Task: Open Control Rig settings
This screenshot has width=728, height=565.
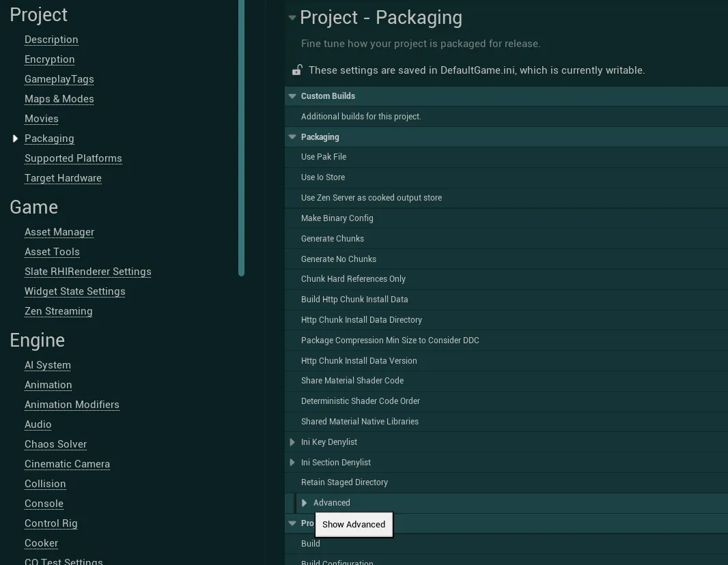Action: (51, 523)
